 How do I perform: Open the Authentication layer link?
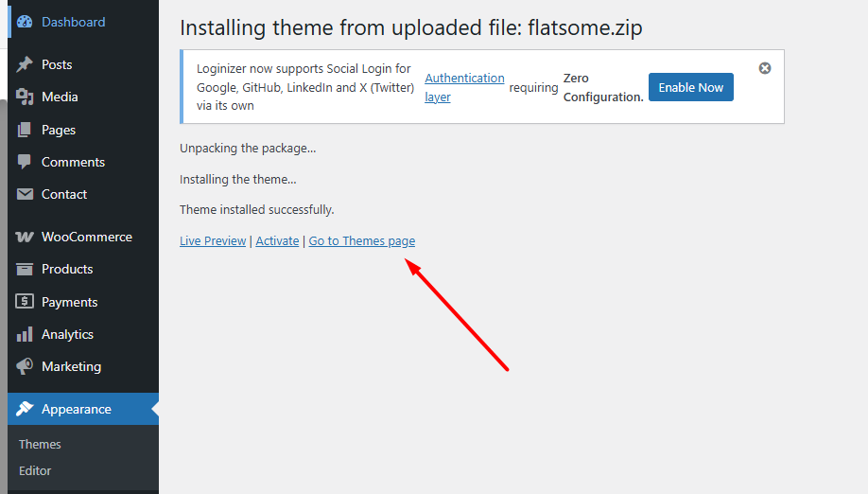464,87
